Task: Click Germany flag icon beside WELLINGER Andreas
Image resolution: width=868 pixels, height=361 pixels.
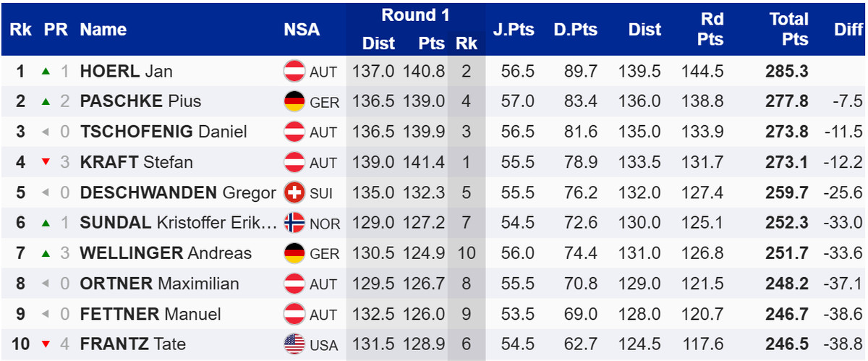Action: coord(294,253)
